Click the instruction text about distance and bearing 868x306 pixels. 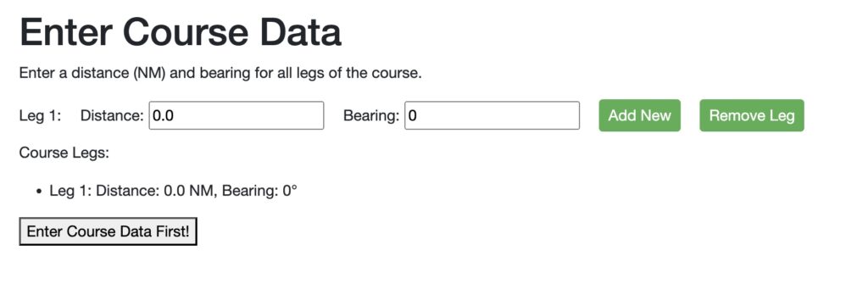click(x=220, y=73)
